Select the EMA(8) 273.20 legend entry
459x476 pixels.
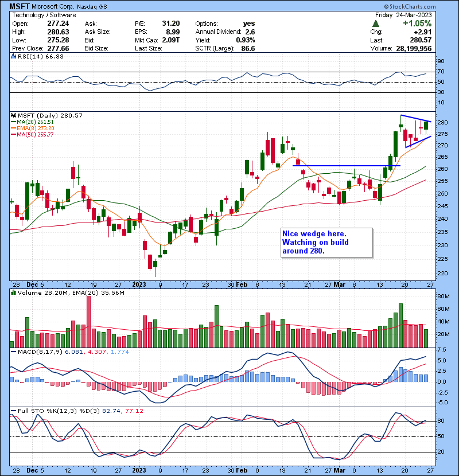pyautogui.click(x=33, y=128)
